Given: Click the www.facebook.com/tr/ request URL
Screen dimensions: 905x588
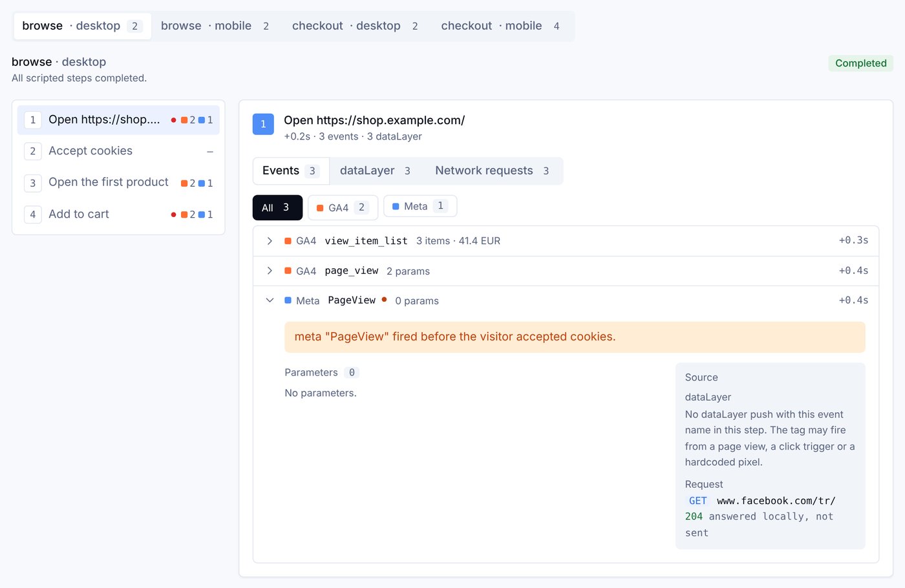Looking at the screenshot, I should pos(776,501).
